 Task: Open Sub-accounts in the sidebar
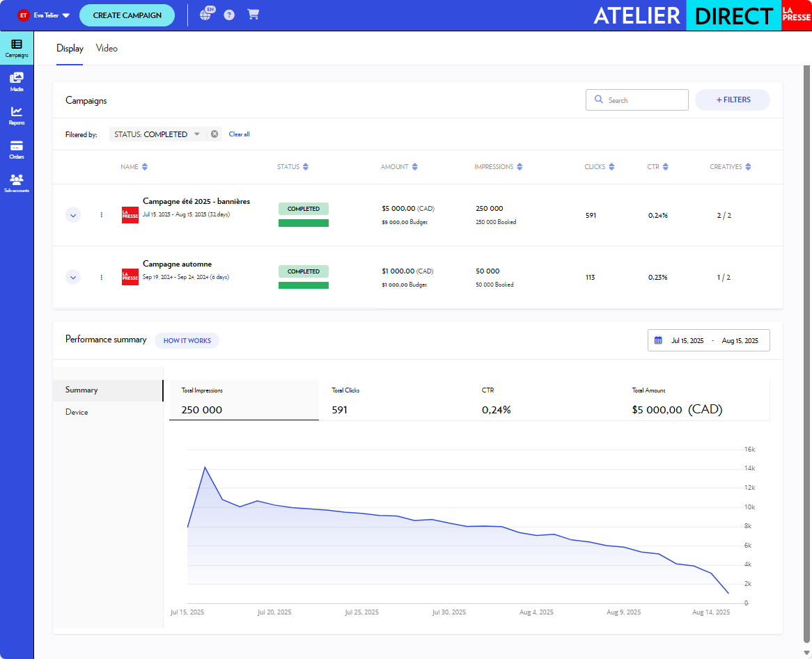[17, 182]
